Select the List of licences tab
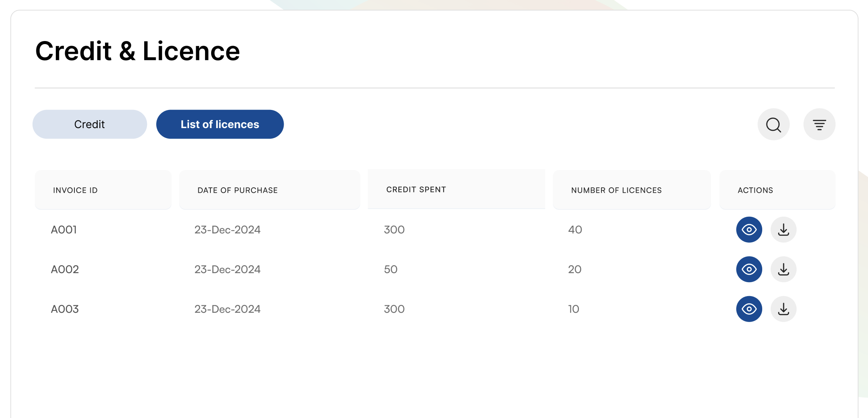This screenshot has height=418, width=868. point(220,124)
